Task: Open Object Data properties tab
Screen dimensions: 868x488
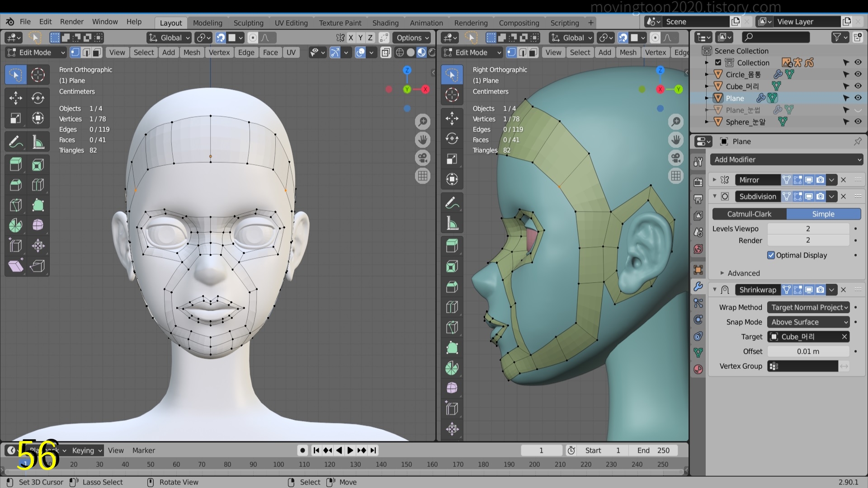Action: point(698,352)
